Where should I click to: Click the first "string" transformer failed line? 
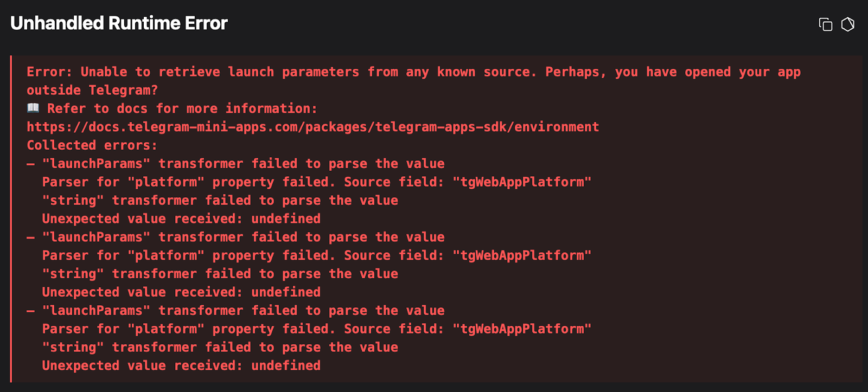pyautogui.click(x=220, y=201)
